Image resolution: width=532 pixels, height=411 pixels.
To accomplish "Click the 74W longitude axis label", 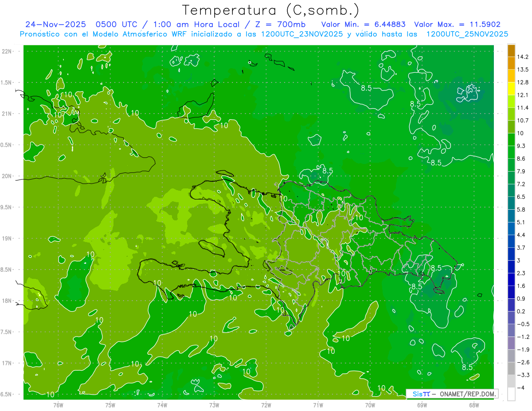I will (x=162, y=405).
